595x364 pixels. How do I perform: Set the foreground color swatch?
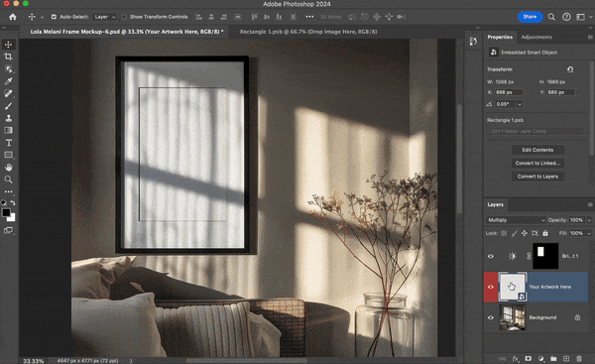[x=6, y=212]
